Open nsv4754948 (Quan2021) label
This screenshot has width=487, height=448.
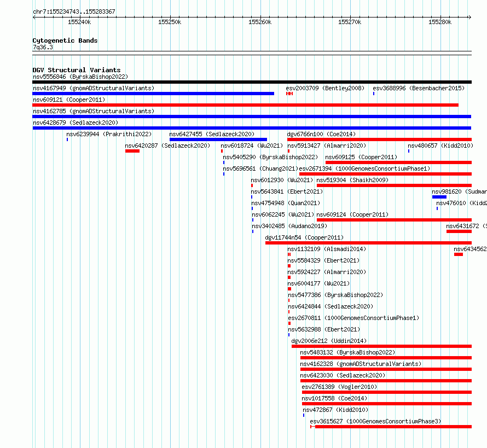(x=286, y=203)
